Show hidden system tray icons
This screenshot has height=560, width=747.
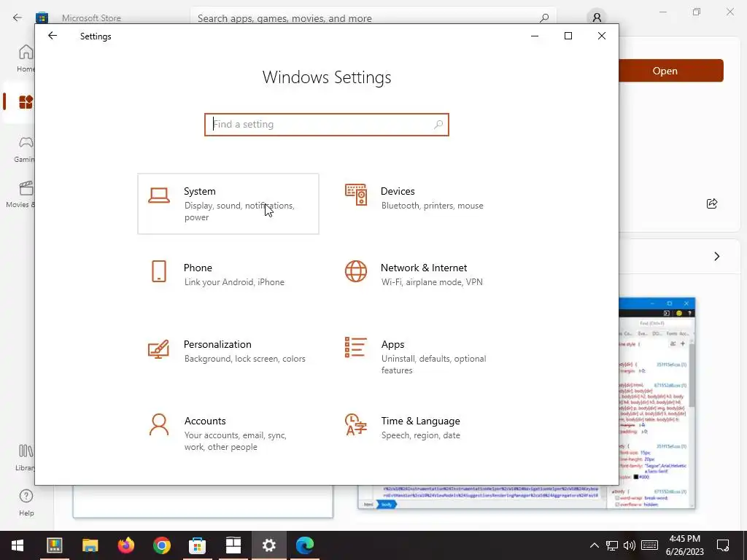[x=594, y=545]
